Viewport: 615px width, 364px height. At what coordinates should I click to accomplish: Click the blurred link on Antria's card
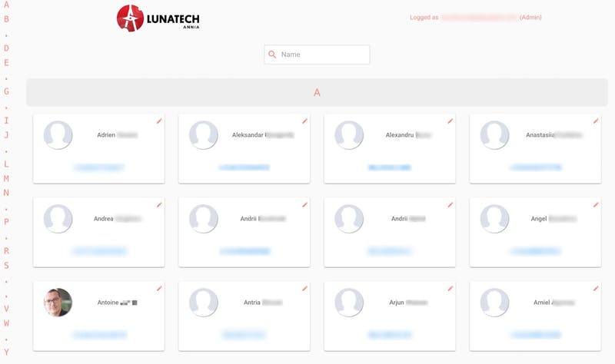click(244, 335)
